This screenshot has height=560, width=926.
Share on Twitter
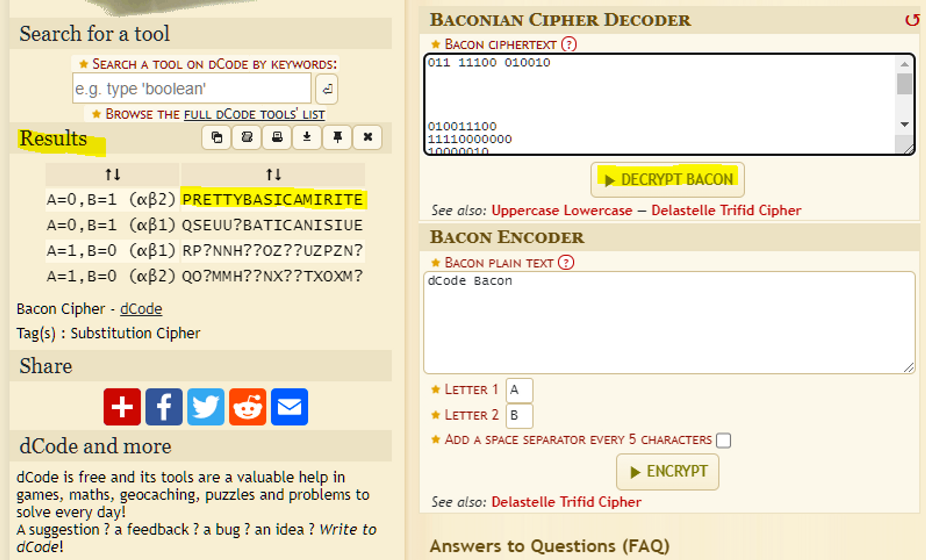206,407
